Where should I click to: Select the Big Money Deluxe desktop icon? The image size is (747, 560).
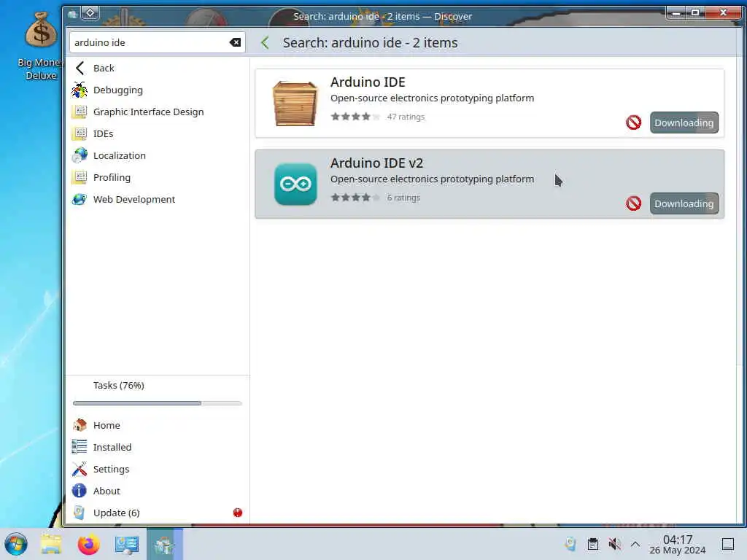tap(40, 47)
